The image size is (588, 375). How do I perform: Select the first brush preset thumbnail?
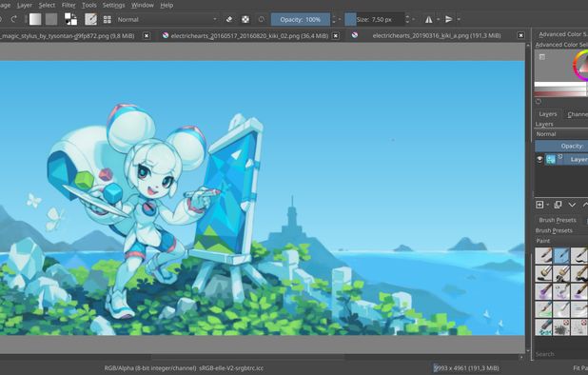(543, 255)
